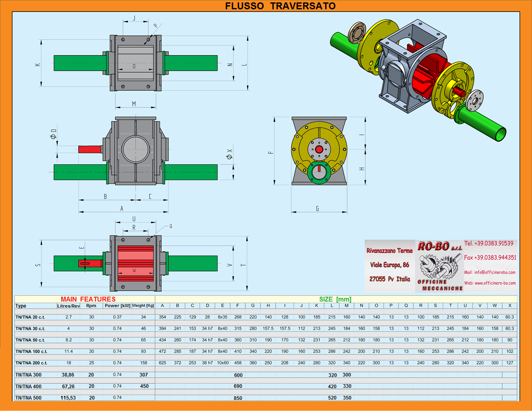Click the FLUSSO TRAVERSATO title
Image resolution: width=532 pixels, height=412 pixels.
(280, 6)
